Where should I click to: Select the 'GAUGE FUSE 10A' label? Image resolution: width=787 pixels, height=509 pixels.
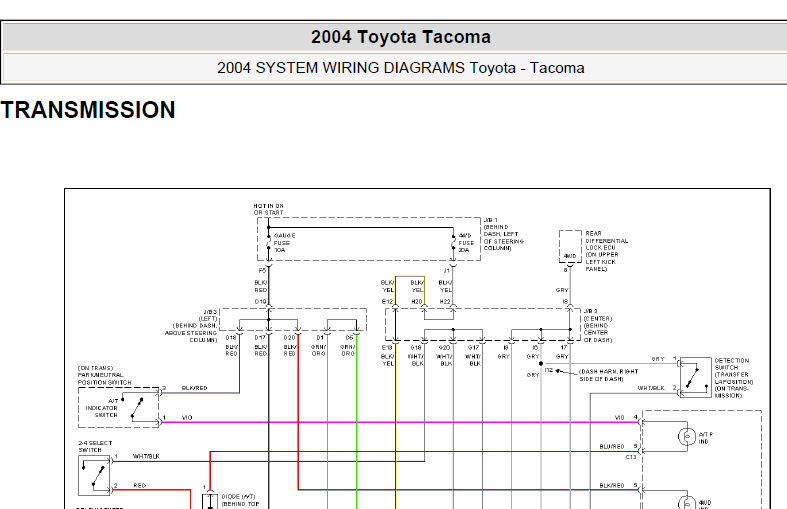(x=285, y=242)
